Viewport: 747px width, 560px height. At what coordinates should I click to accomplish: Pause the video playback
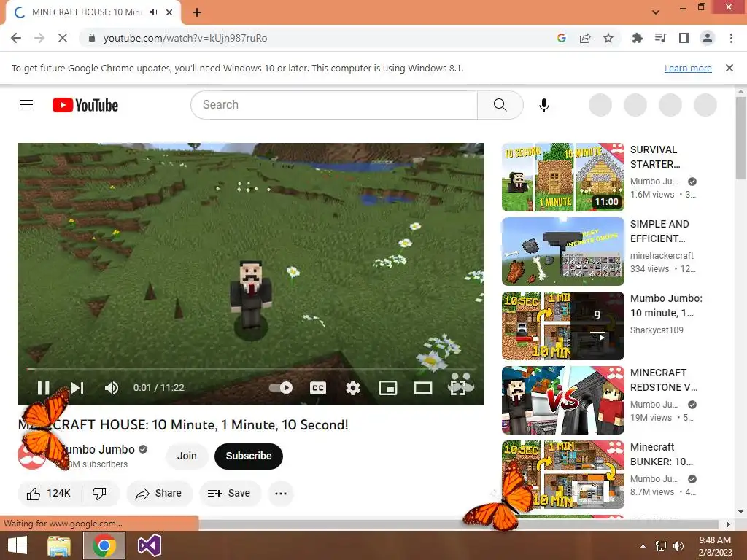click(43, 388)
